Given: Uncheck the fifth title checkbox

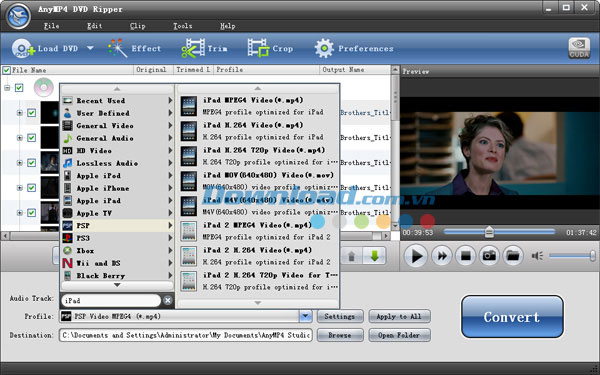Looking at the screenshot, I should point(32,212).
